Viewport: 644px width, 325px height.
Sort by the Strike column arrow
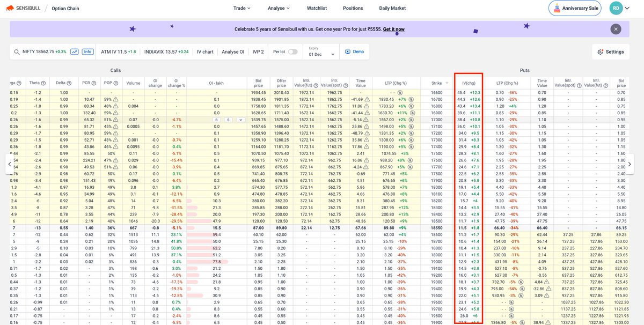pos(447,84)
